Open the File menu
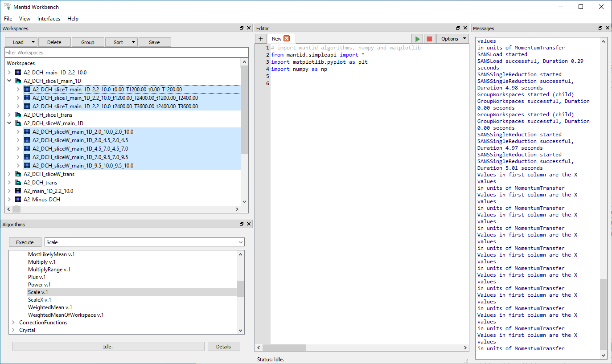 point(8,19)
